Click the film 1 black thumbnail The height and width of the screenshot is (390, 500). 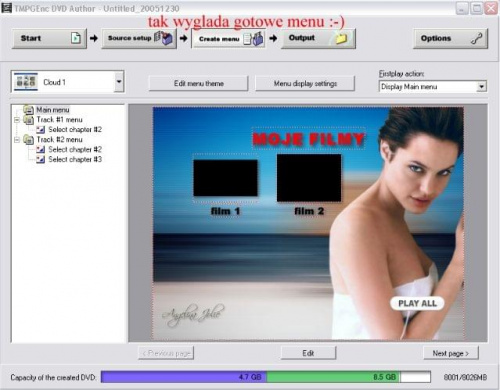point(225,178)
